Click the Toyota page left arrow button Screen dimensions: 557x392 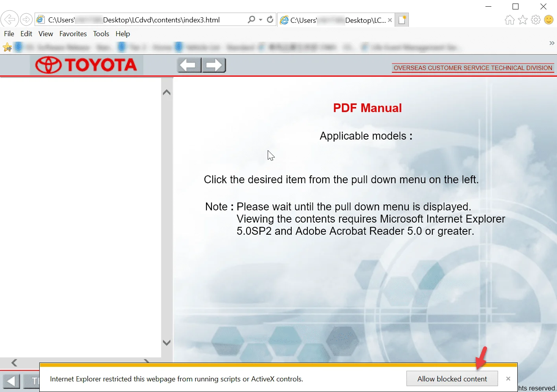click(189, 65)
